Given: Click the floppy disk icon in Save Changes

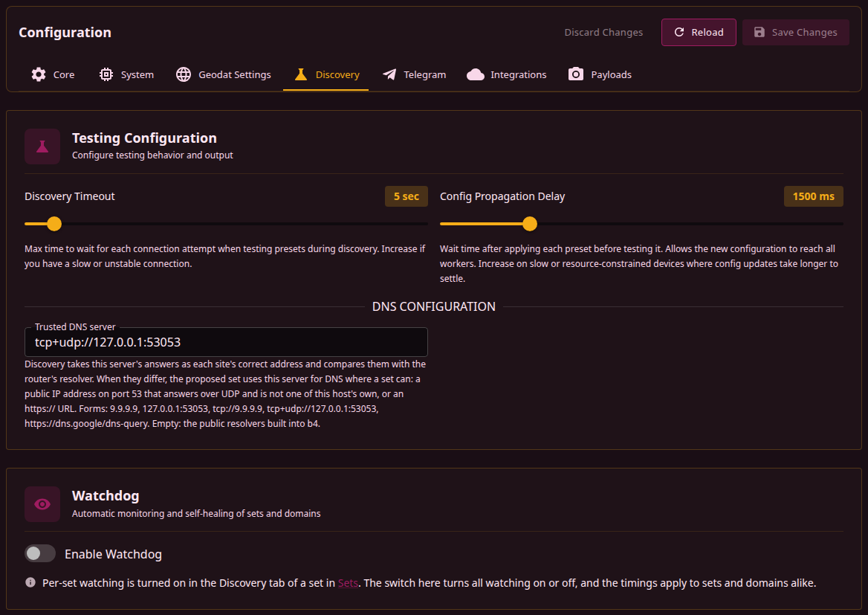Looking at the screenshot, I should point(759,32).
